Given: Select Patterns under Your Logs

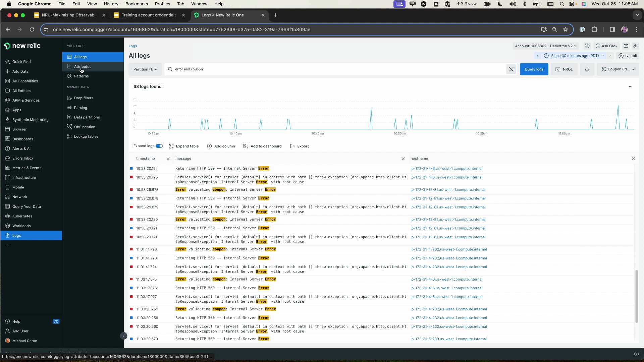Looking at the screenshot, I should pos(81,76).
